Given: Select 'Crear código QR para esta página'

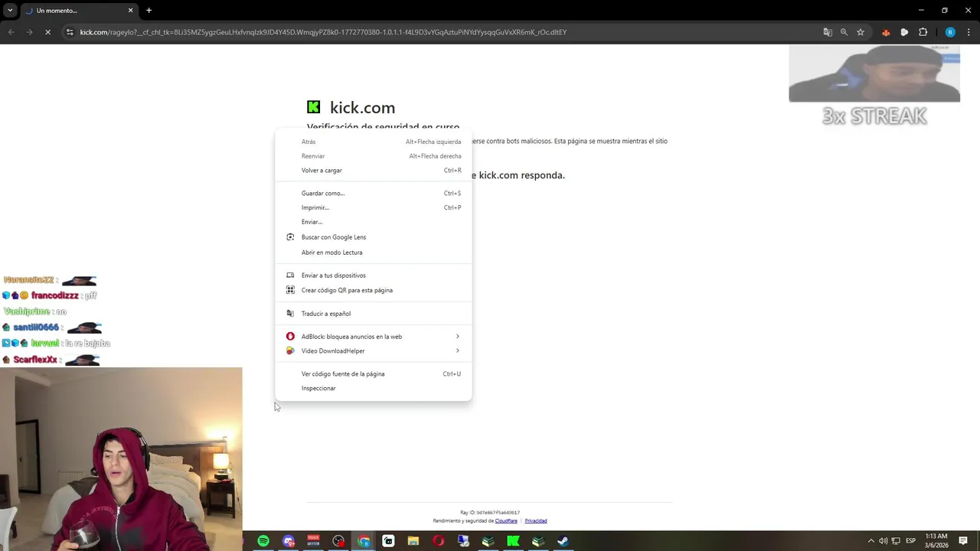Looking at the screenshot, I should click(374, 290).
